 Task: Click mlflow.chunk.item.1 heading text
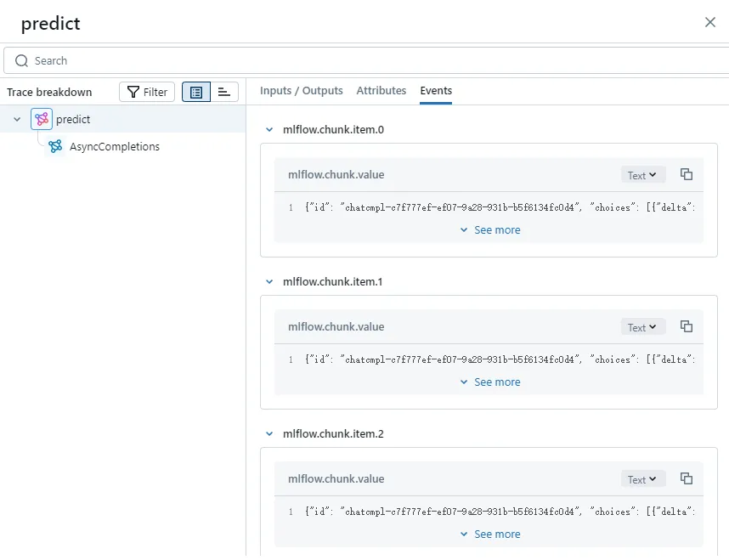(x=332, y=282)
